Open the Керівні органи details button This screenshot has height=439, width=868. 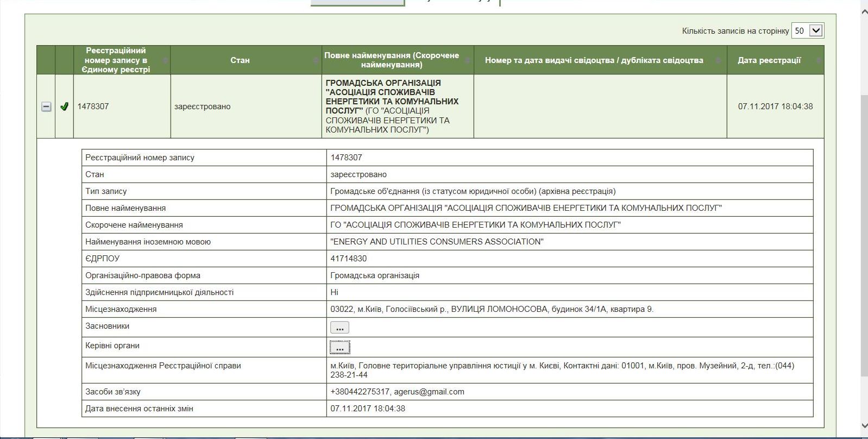339,347
